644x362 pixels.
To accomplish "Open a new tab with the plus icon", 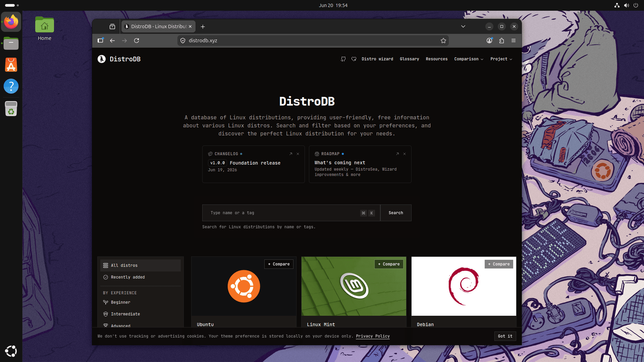I will click(x=203, y=26).
